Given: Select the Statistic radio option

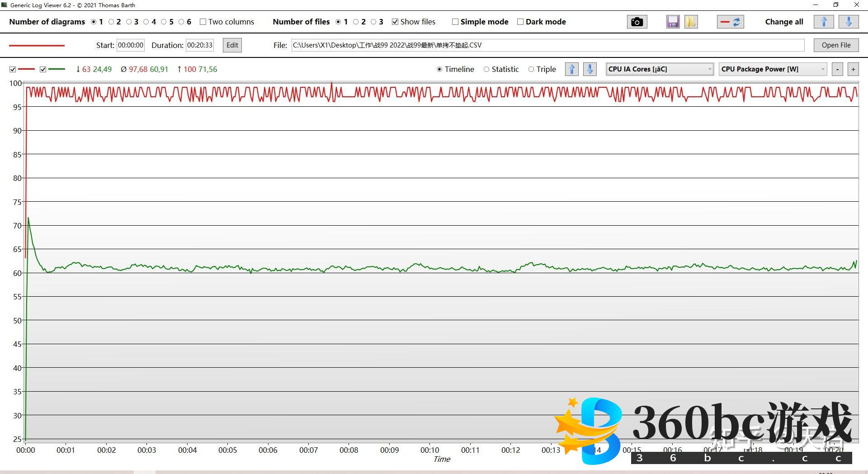Looking at the screenshot, I should point(486,69).
